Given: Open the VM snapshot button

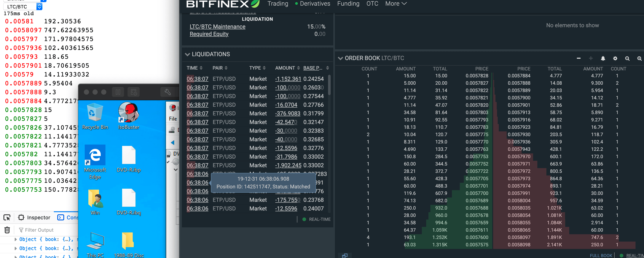Looking at the screenshot, I should coord(134,92).
